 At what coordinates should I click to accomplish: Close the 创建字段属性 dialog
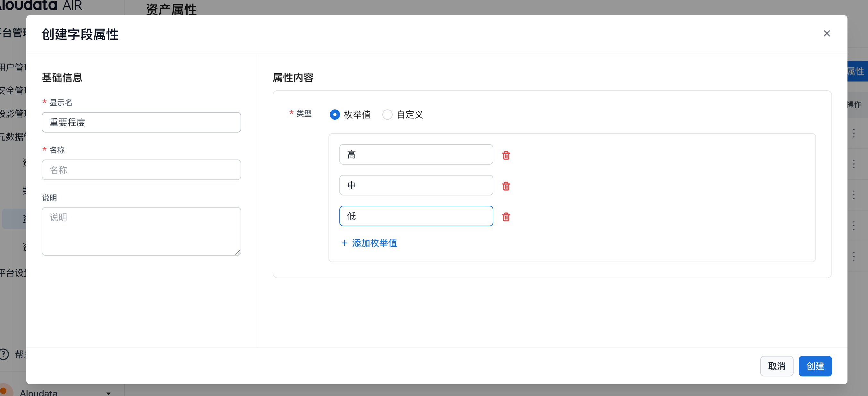[827, 33]
